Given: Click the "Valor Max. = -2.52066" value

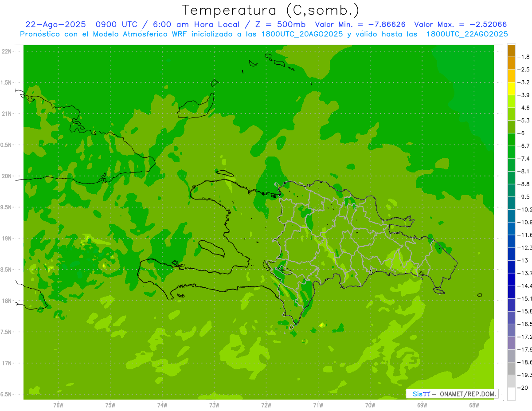Looking at the screenshot, I should (460, 24).
